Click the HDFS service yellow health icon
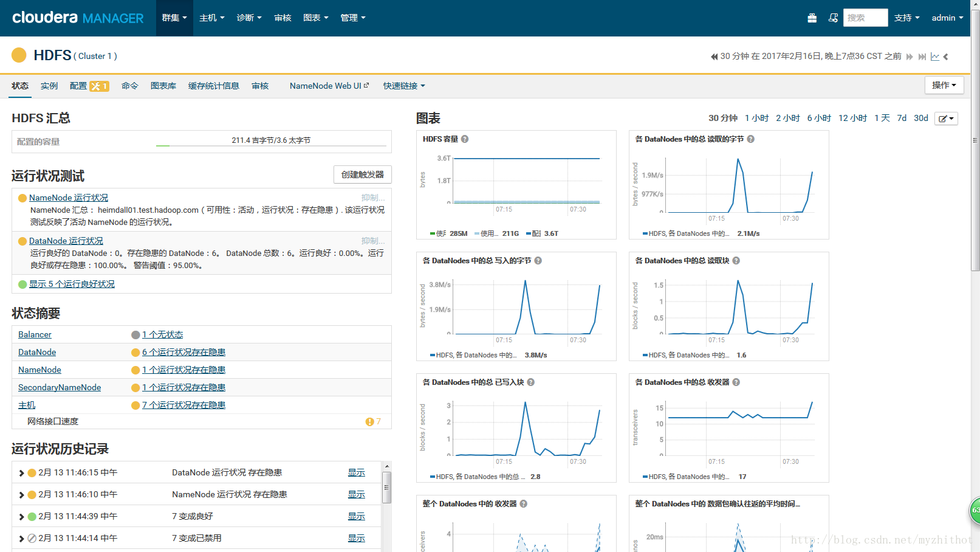980x552 pixels. [19, 55]
